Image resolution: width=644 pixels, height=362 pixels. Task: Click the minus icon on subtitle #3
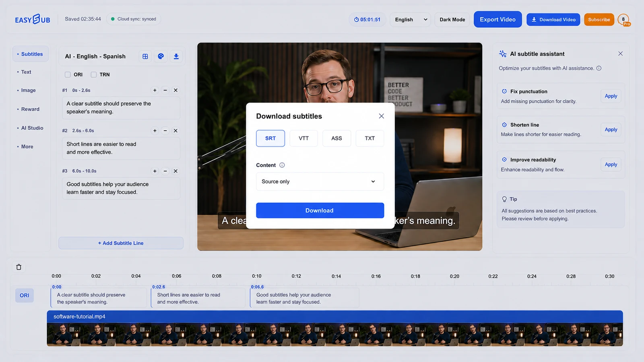pyautogui.click(x=165, y=171)
